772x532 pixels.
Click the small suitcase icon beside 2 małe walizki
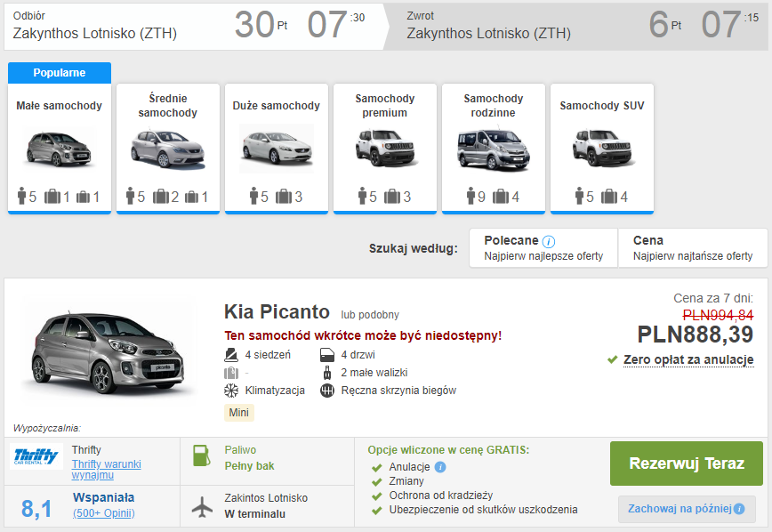(x=327, y=373)
